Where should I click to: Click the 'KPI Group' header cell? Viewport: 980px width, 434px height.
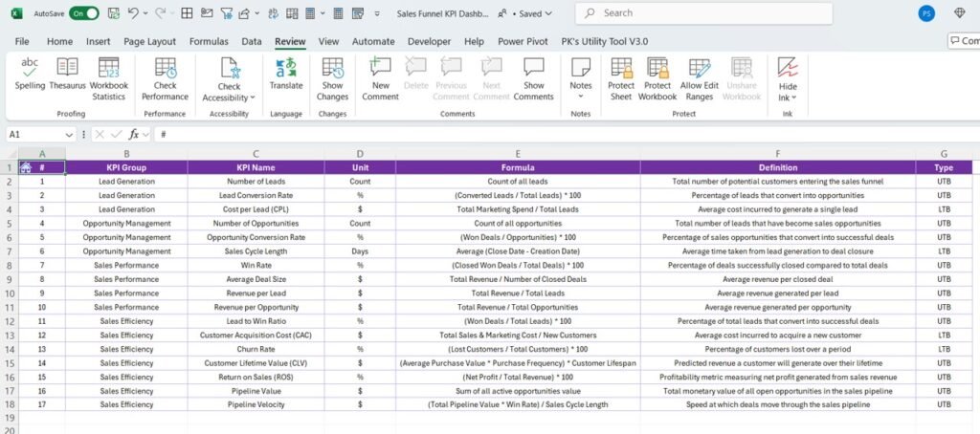click(x=126, y=167)
